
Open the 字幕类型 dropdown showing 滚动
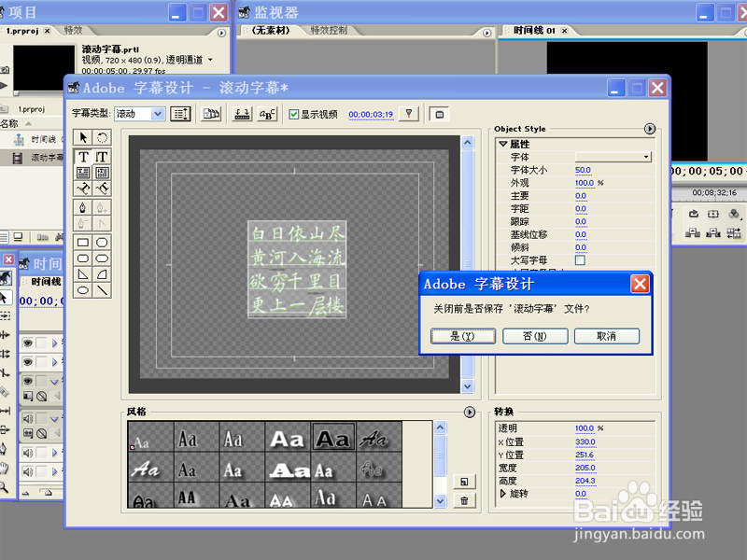click(140, 114)
